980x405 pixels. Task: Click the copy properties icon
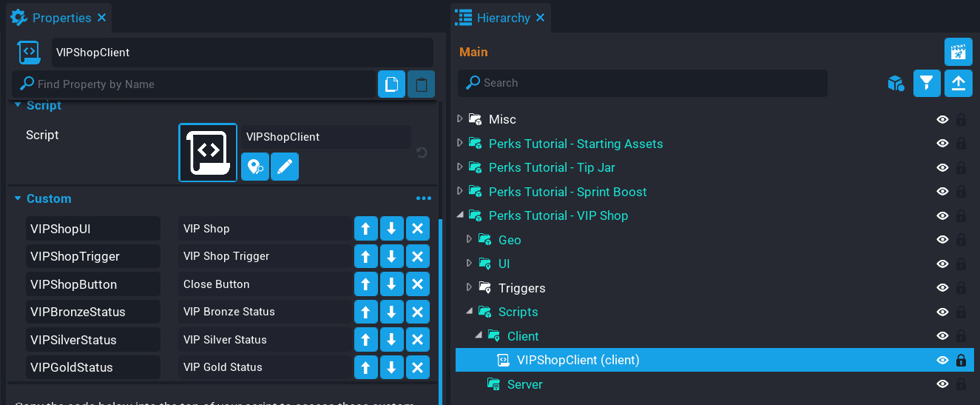(x=391, y=84)
